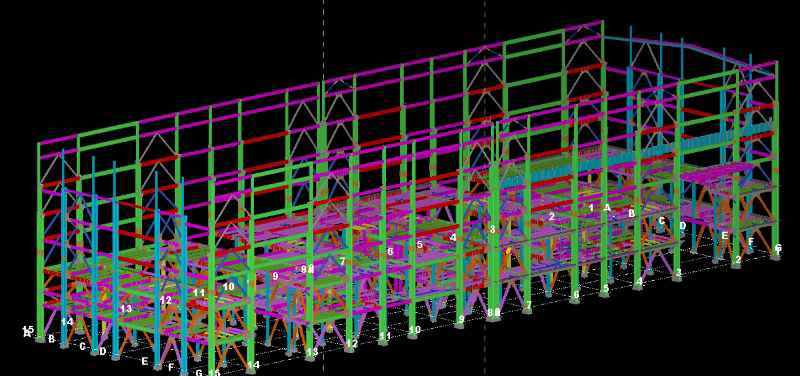
Task: Click grid label 1 beside axis A
Action: tap(591, 208)
